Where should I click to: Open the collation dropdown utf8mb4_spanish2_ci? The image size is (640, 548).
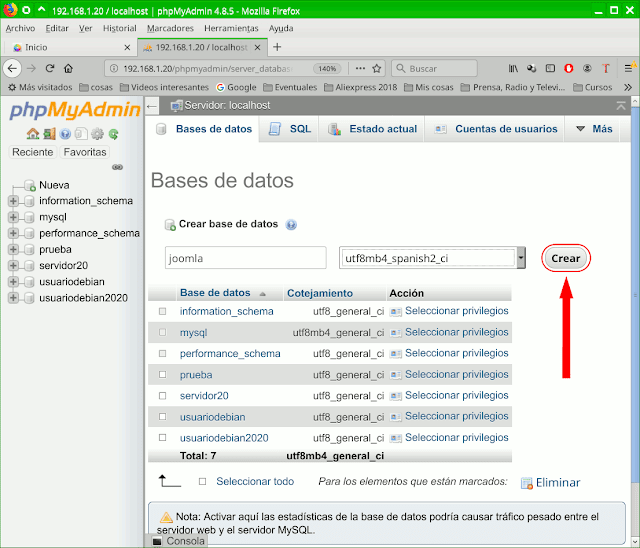(x=432, y=258)
